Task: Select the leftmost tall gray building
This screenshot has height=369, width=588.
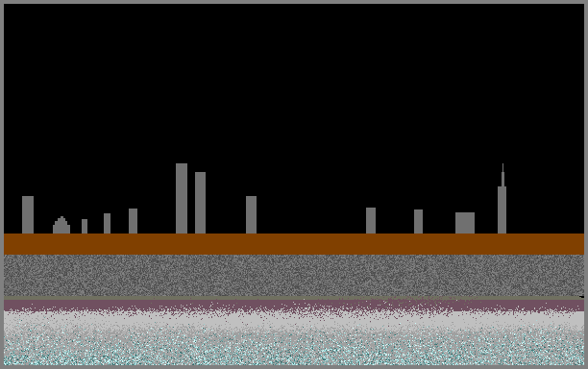Action: point(28,215)
